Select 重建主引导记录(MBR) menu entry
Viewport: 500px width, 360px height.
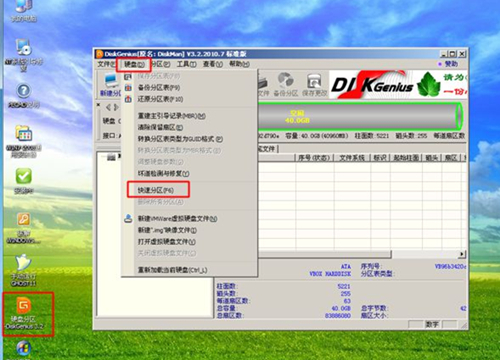point(190,116)
